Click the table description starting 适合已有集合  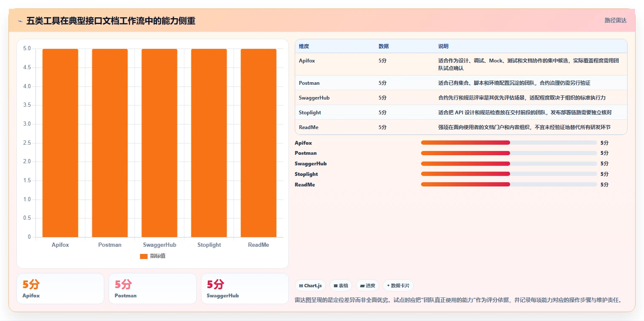515,83
